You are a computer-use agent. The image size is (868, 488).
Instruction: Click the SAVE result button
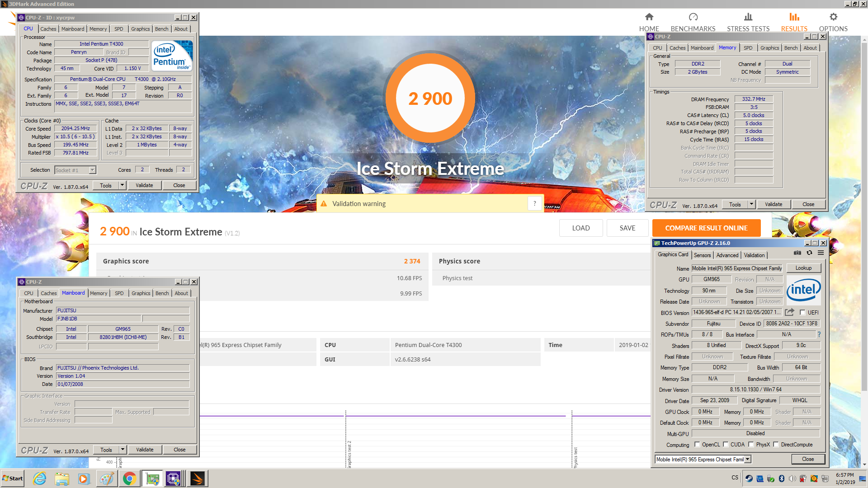point(627,228)
